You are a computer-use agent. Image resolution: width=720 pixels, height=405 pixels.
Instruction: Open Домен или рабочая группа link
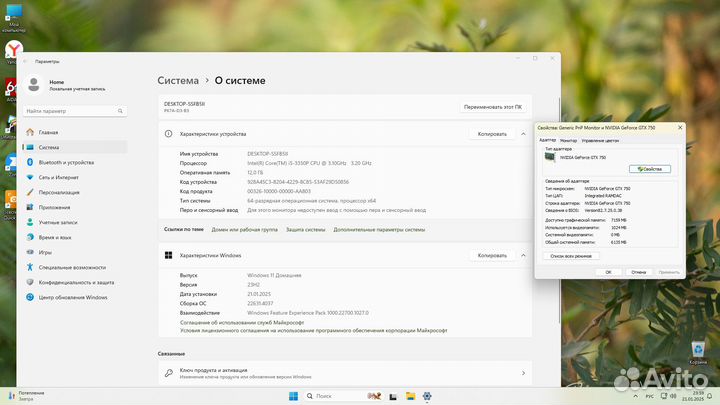(x=244, y=230)
